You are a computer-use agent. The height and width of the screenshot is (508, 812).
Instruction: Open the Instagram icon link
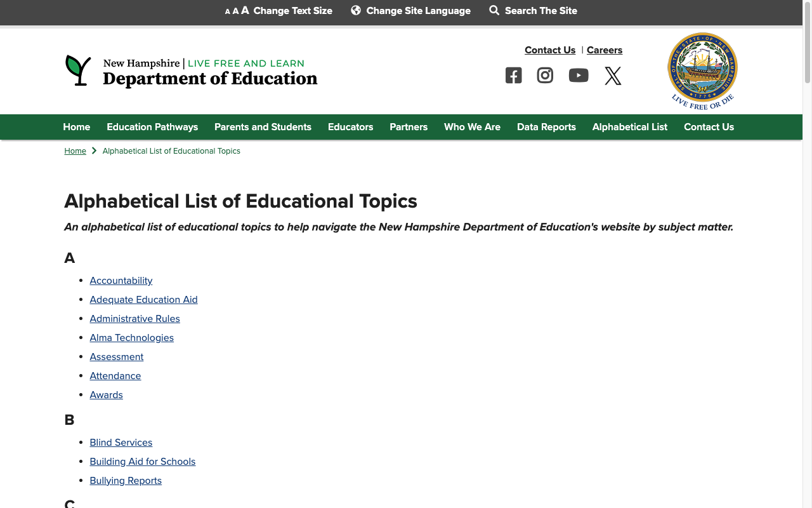[x=545, y=76]
